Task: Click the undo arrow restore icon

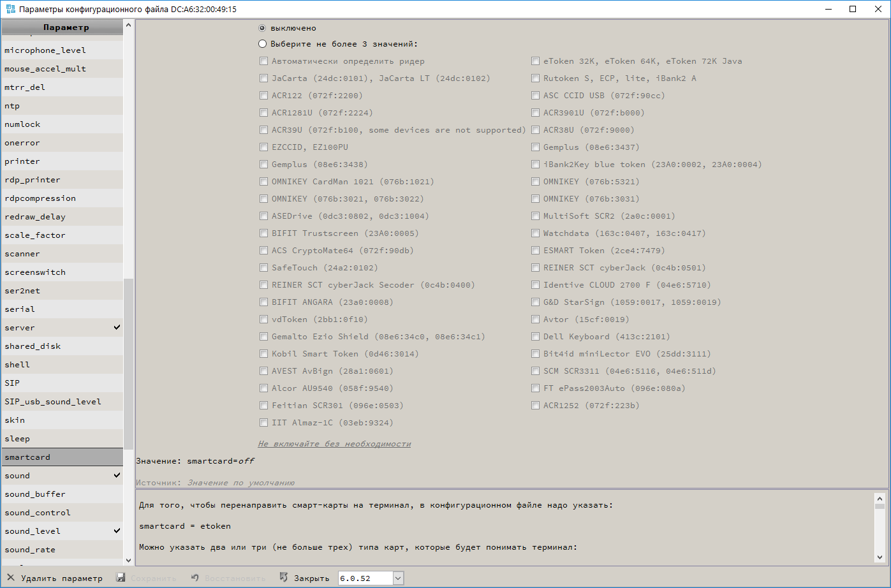Action: (195, 578)
